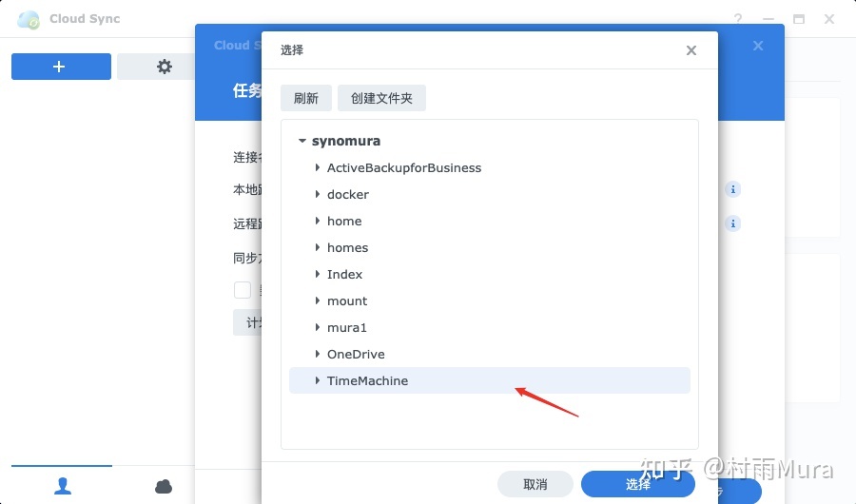Viewport: 856px width, 504px height.
Task: Expand the mount folder arrow
Action: click(317, 300)
